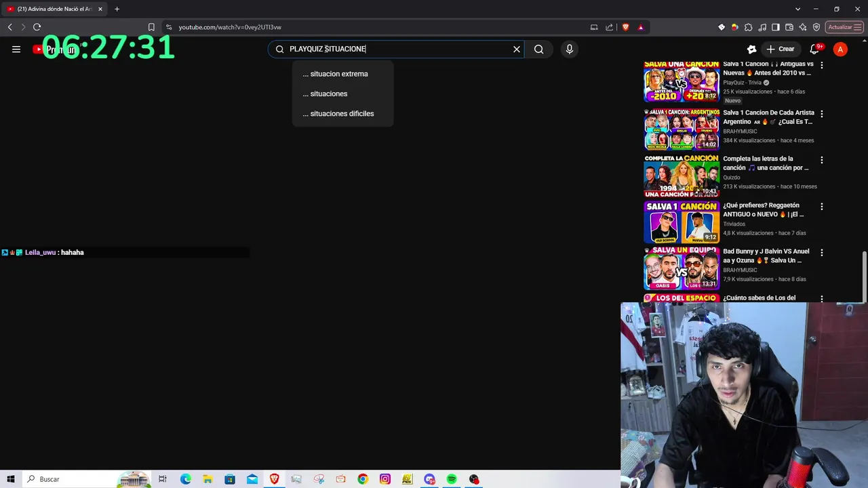This screenshot has width=868, height=488.
Task: Open the Brave VPN shield icon
Action: point(816,27)
